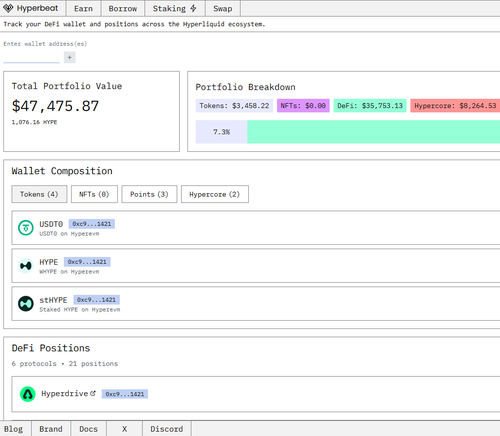Click the Staking lightning bolt icon

tap(193, 8)
